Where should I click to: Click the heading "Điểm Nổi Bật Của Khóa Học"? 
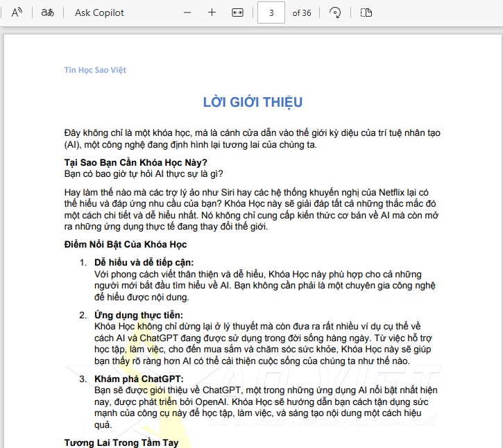[x=126, y=244]
